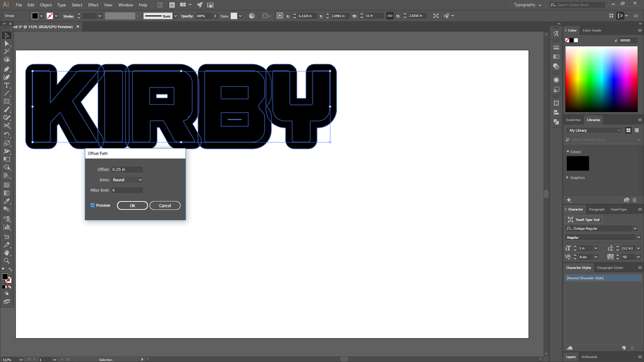Click the add content plus icon in Libraries
The image size is (644, 362).
tap(569, 200)
